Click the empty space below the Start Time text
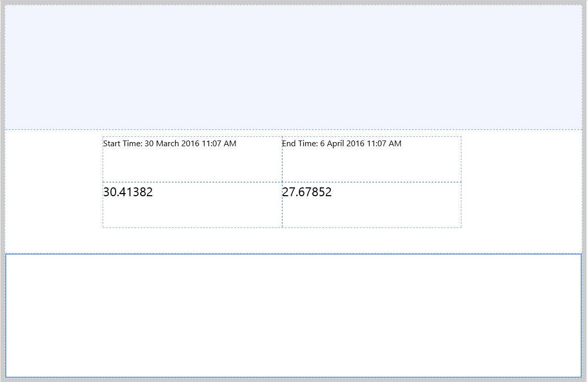 192,165
